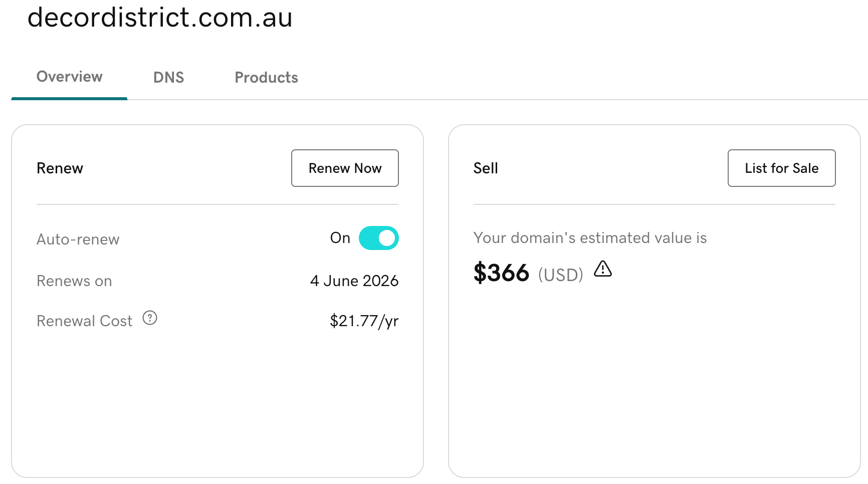The height and width of the screenshot is (484, 868).
Task: Click the 'On' label next to Auto-renew
Action: click(x=340, y=238)
